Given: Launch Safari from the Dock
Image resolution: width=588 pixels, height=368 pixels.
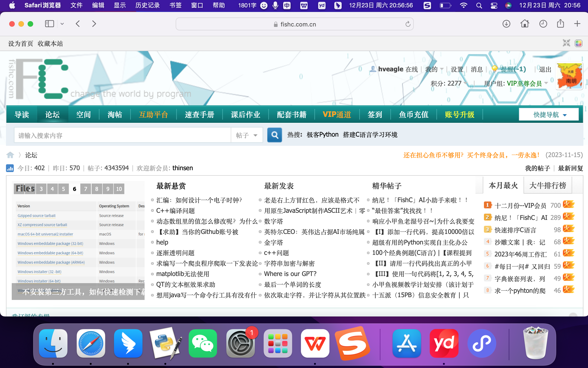Looking at the screenshot, I should coord(91,343).
